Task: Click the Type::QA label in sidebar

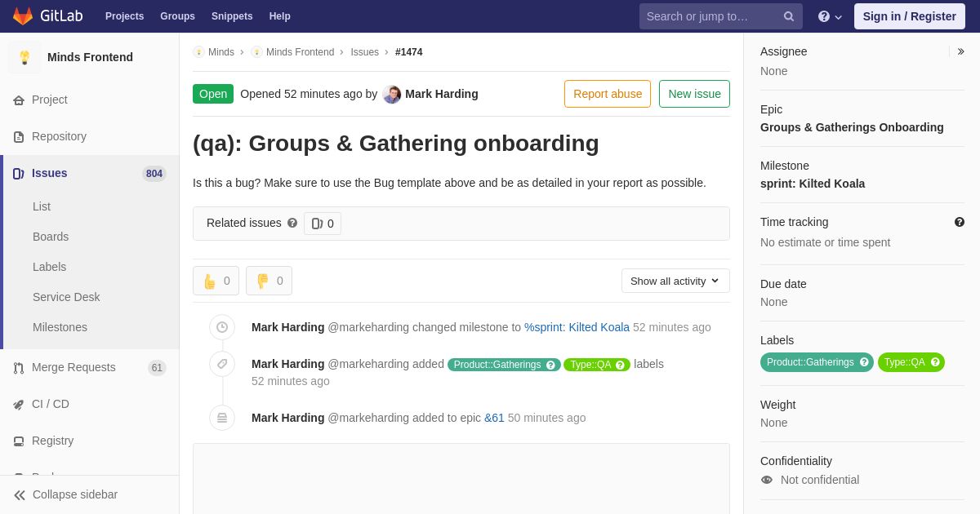Action: 904,362
